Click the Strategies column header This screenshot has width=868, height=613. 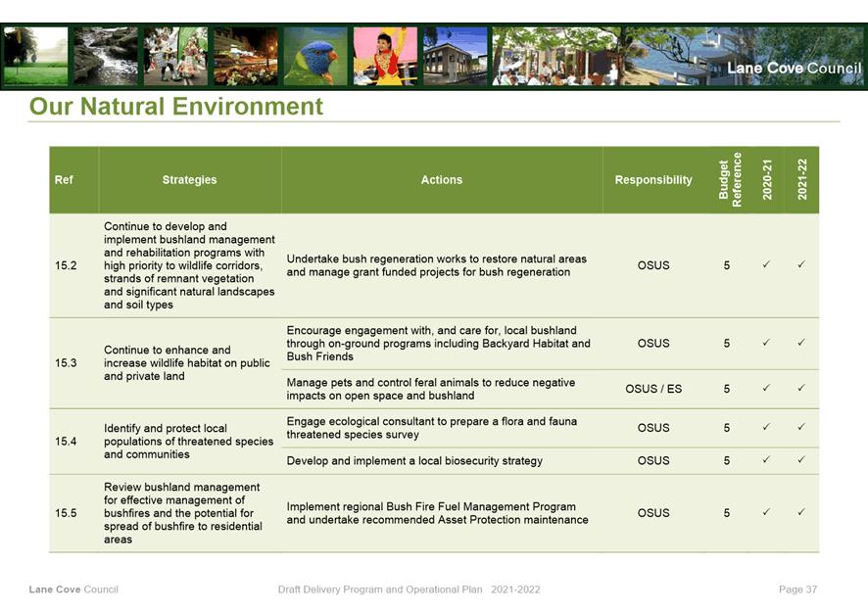[x=189, y=180]
